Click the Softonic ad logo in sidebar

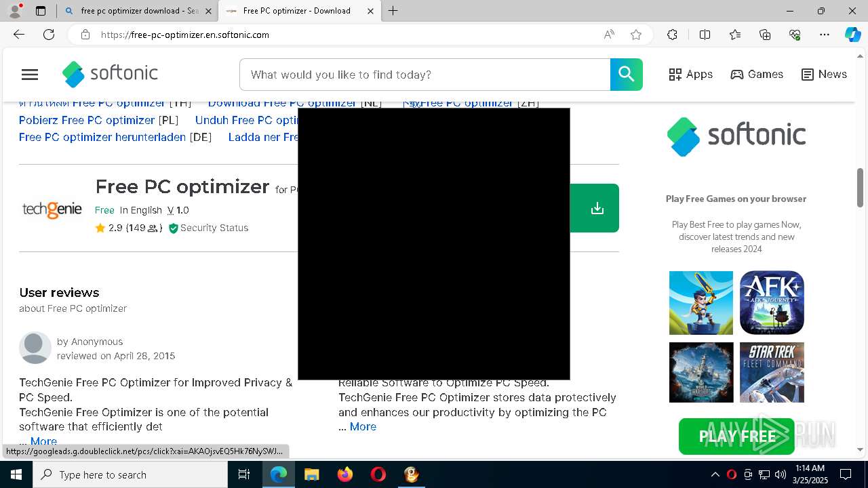click(736, 136)
